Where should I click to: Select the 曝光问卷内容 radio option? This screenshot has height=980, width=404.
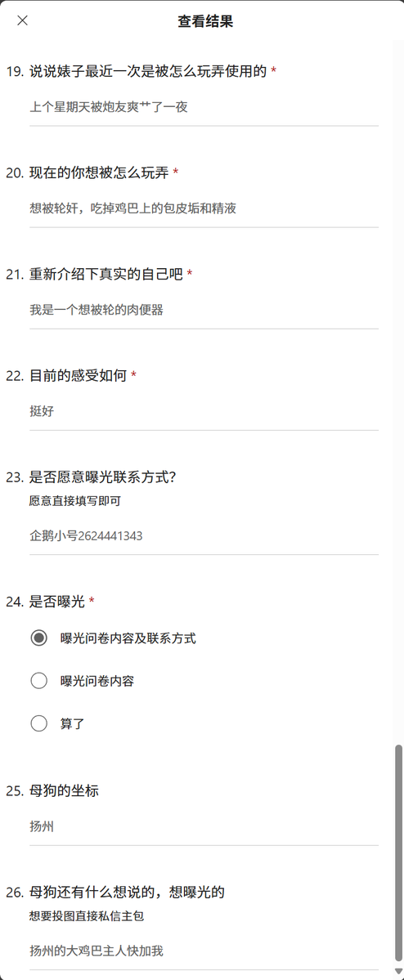pos(38,681)
